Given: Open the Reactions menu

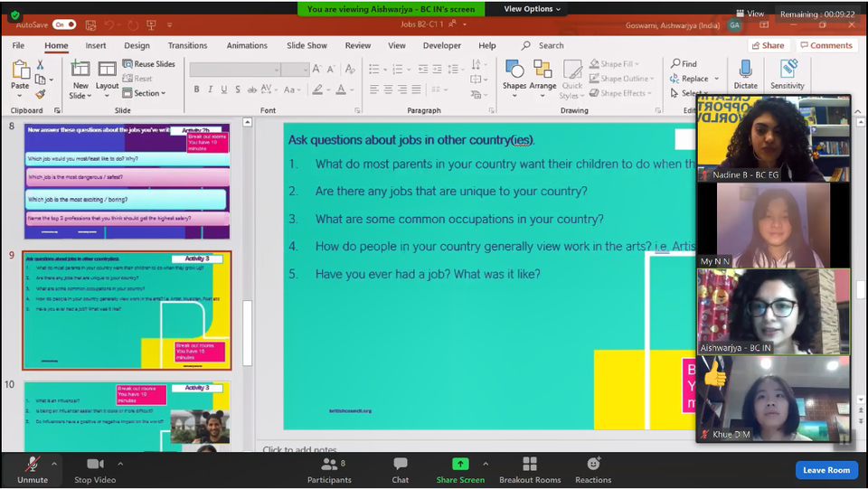Looking at the screenshot, I should [593, 465].
